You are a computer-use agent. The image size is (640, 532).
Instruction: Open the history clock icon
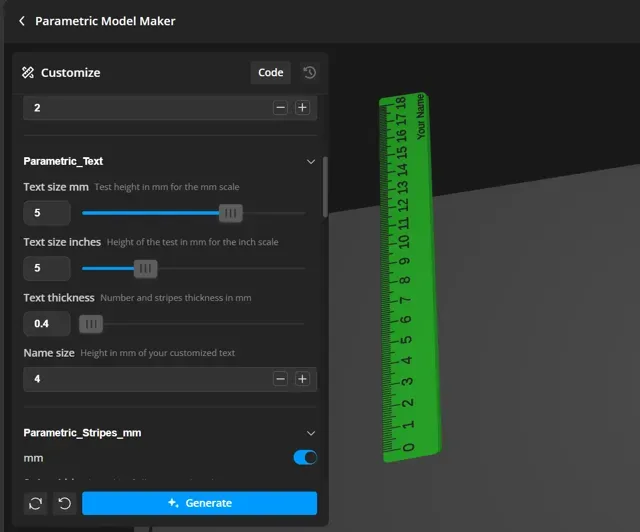tap(310, 73)
